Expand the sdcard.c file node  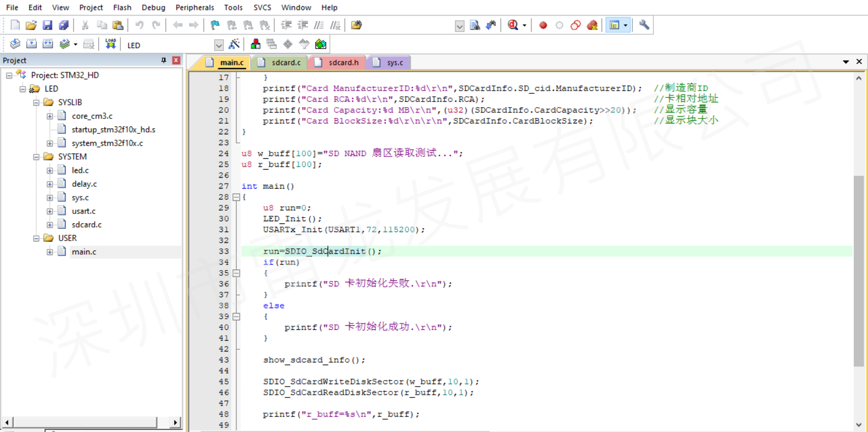[x=50, y=225]
